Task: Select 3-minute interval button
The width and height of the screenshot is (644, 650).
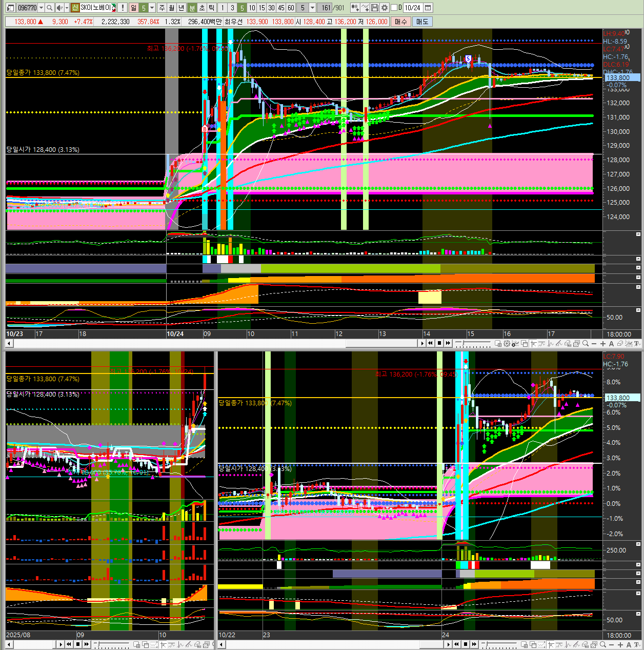Action: (x=232, y=8)
